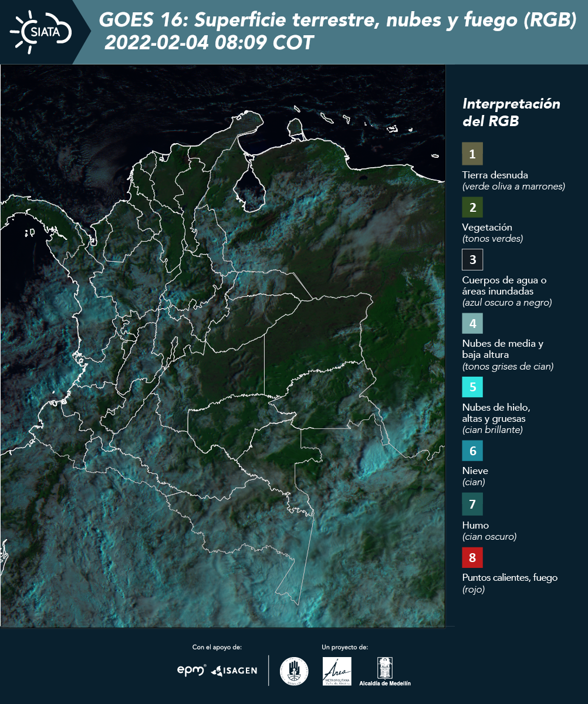Screen dimensions: 588x704
Task: Click the label "Nubes de hielo, altas y gruesas"
Action: click(x=496, y=413)
